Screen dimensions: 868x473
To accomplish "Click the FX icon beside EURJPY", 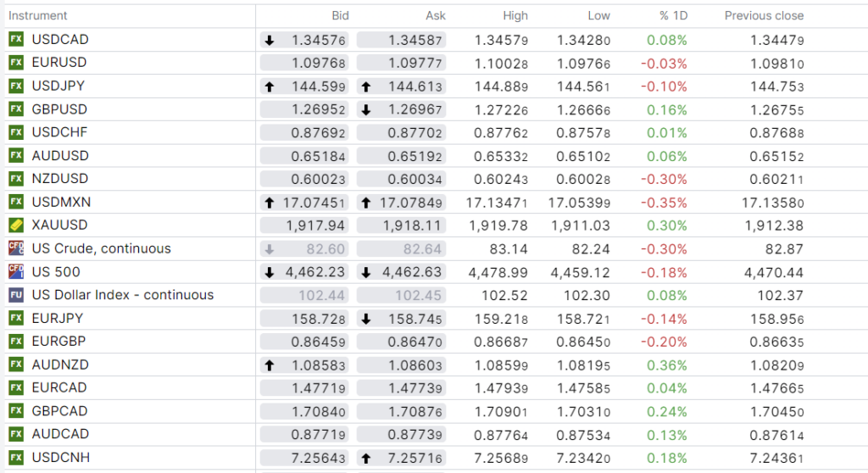I will tap(15, 318).
